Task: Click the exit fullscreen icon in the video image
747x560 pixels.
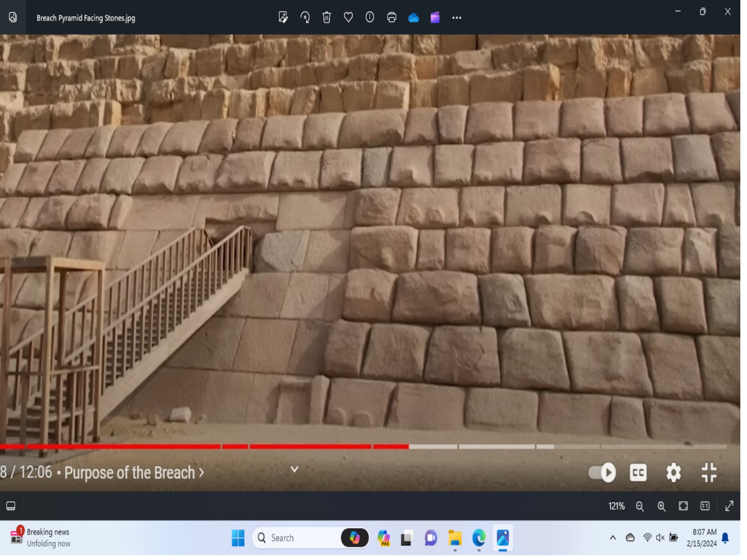Action: point(716,477)
